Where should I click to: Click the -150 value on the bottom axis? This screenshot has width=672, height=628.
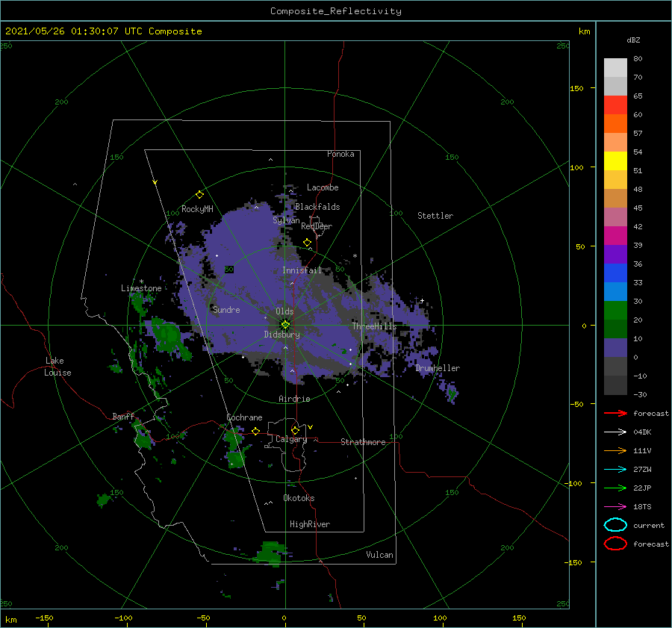(44, 618)
